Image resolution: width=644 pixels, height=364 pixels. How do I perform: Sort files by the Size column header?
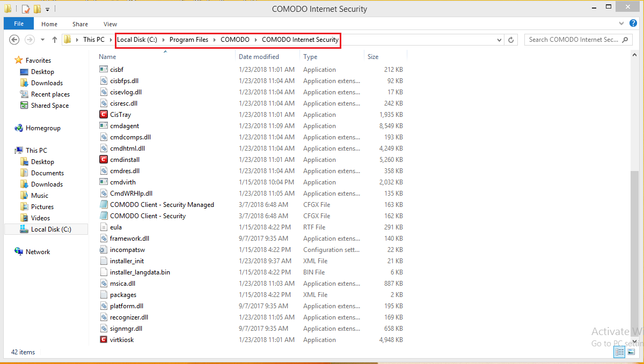click(x=385, y=57)
